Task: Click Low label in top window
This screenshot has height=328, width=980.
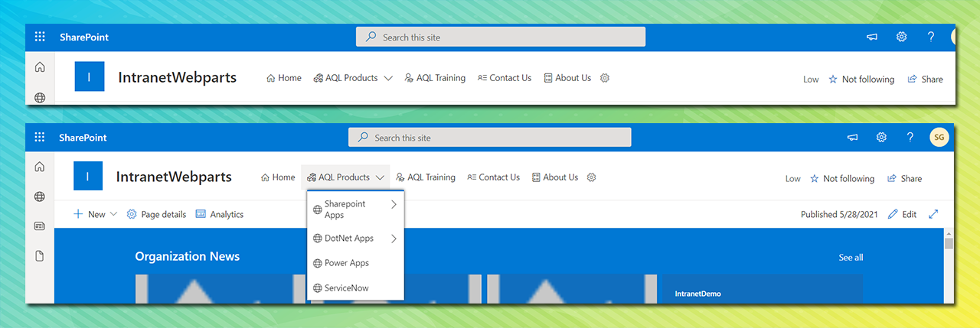Action: click(811, 79)
